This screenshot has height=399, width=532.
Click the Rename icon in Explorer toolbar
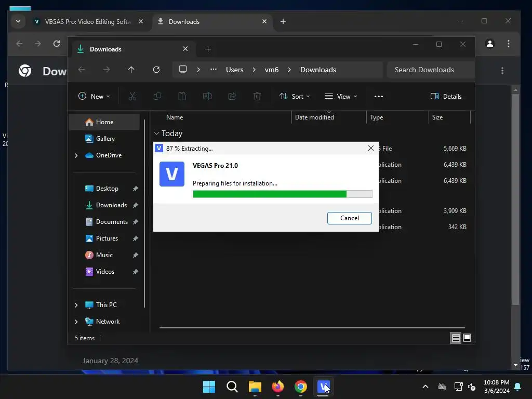[207, 96]
